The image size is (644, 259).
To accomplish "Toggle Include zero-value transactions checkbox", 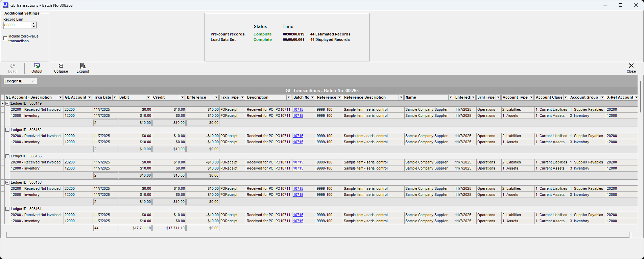I will (5, 38).
